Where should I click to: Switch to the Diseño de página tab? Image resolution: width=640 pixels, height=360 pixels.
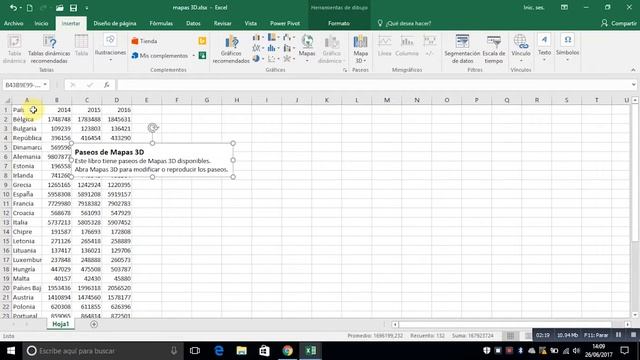click(115, 24)
